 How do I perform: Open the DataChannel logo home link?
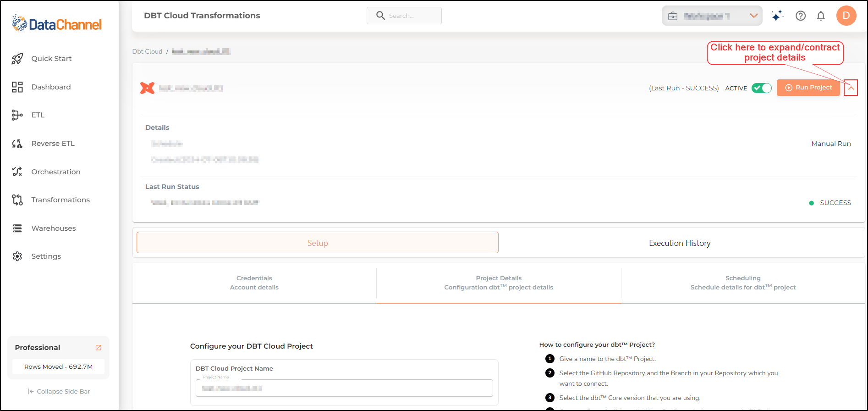coord(57,23)
